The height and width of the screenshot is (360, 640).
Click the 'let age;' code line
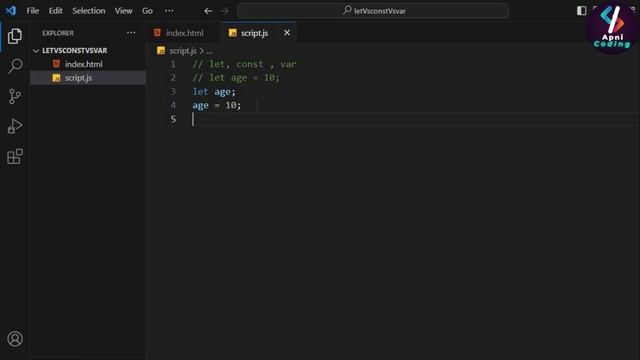coord(214,91)
